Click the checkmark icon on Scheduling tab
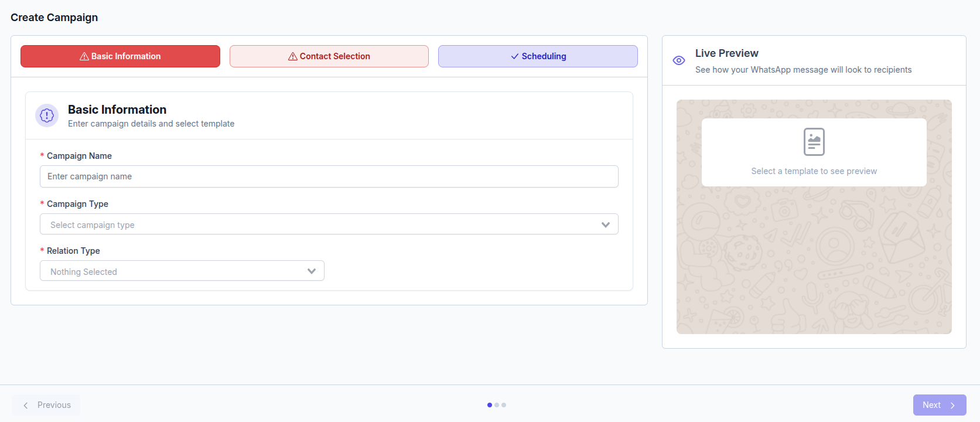Screen dimensions: 980x422 coord(515,56)
